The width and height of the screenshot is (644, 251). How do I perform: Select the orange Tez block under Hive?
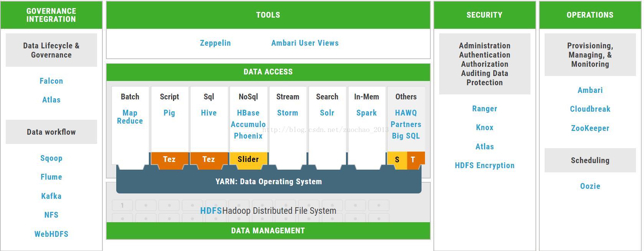point(209,159)
